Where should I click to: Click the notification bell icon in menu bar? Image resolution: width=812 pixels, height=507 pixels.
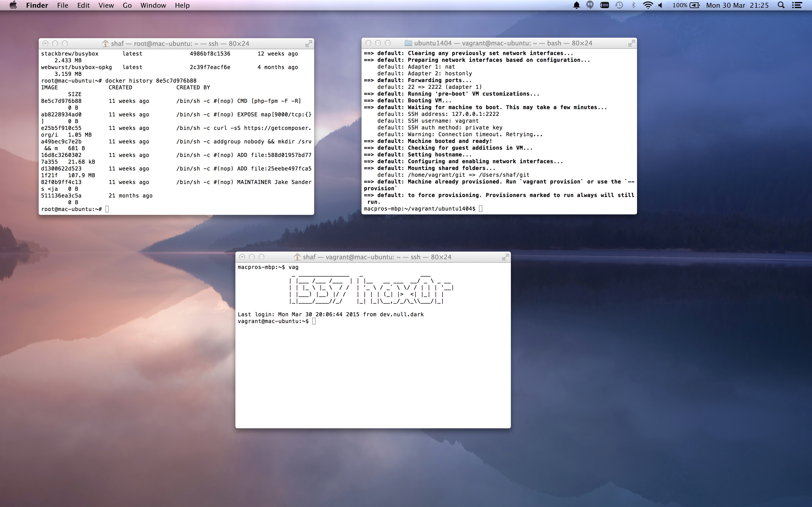pos(576,5)
